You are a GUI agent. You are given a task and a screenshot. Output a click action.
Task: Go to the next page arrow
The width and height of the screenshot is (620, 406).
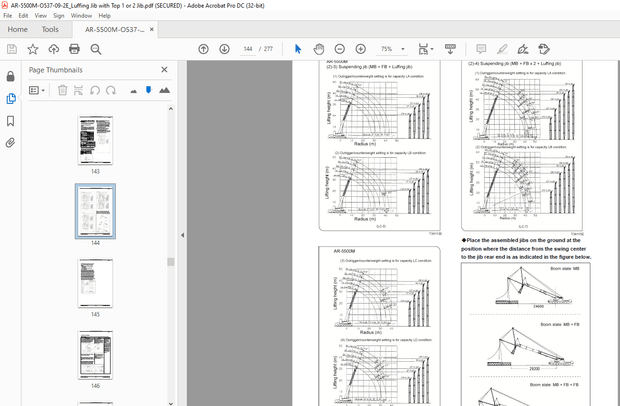(x=225, y=49)
